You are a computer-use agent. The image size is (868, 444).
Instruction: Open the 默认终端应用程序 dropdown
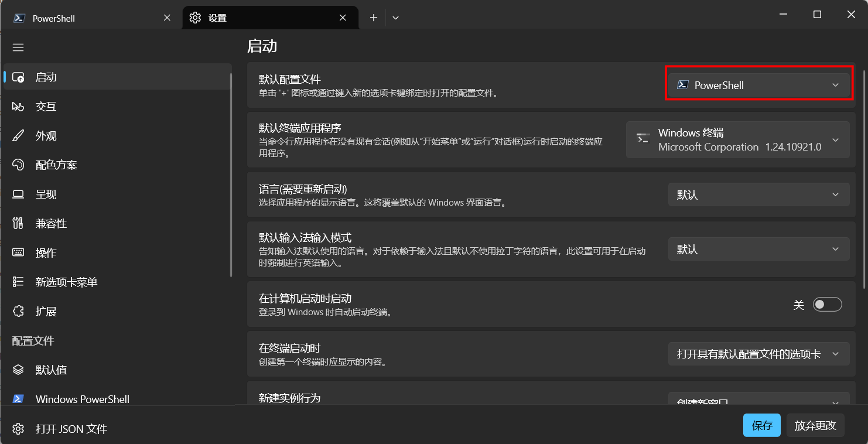pos(737,140)
